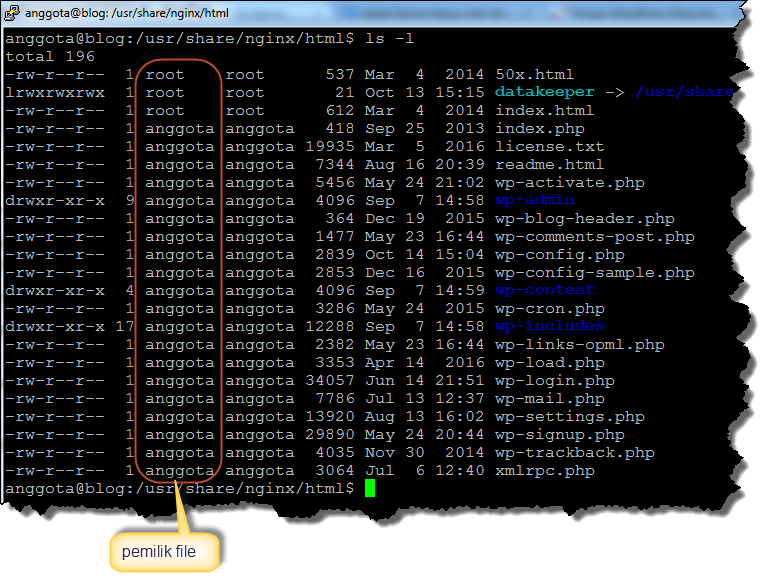Image resolution: width=773 pixels, height=581 pixels.
Task: Click the lrwxrwxrwx permissions string
Action: [x=54, y=92]
